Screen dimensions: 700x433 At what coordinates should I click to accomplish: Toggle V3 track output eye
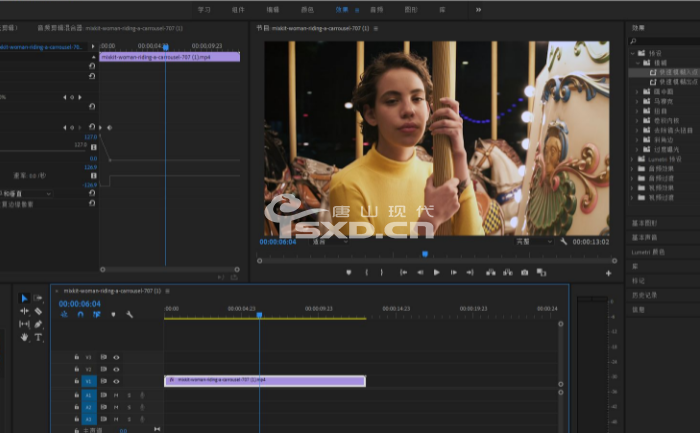[x=116, y=357]
